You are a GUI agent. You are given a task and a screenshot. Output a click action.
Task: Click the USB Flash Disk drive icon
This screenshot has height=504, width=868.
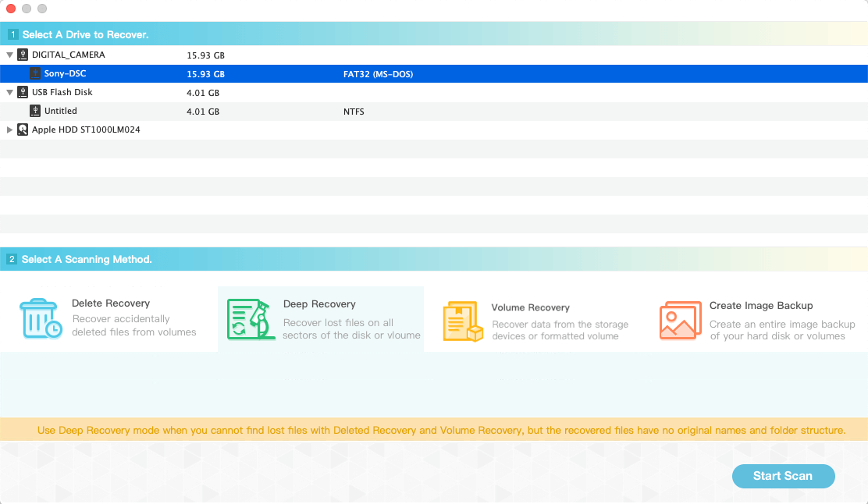(x=23, y=92)
